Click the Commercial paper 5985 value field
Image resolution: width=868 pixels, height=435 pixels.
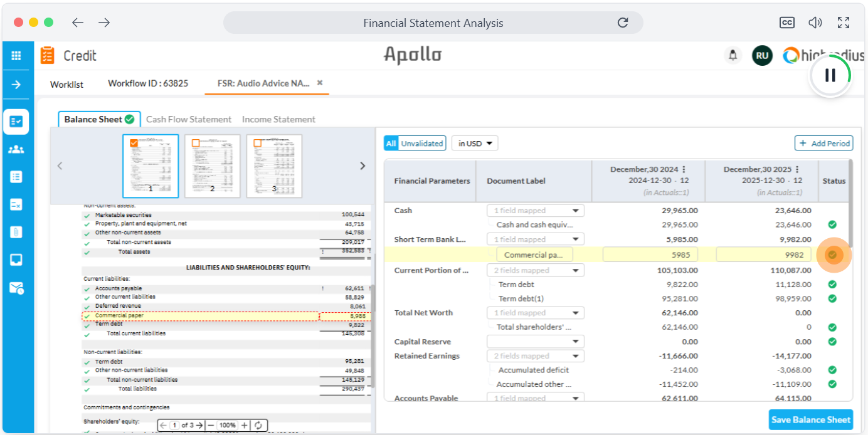[x=650, y=255]
